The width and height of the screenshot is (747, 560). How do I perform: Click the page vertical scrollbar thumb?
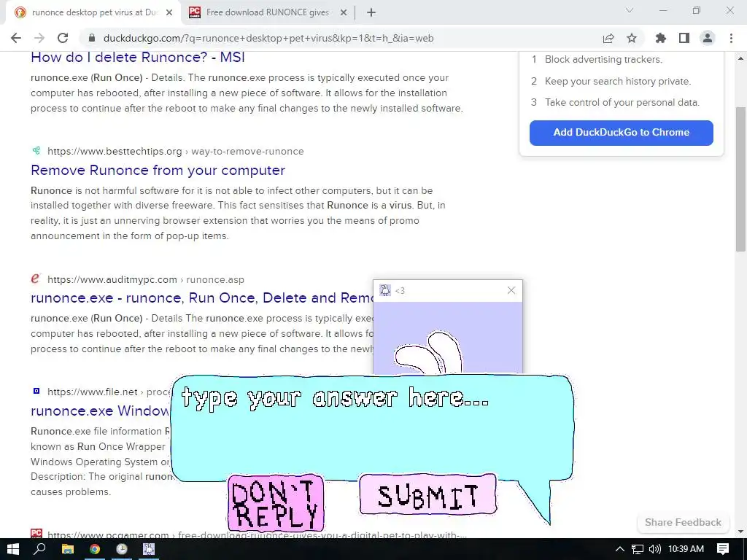741,179
